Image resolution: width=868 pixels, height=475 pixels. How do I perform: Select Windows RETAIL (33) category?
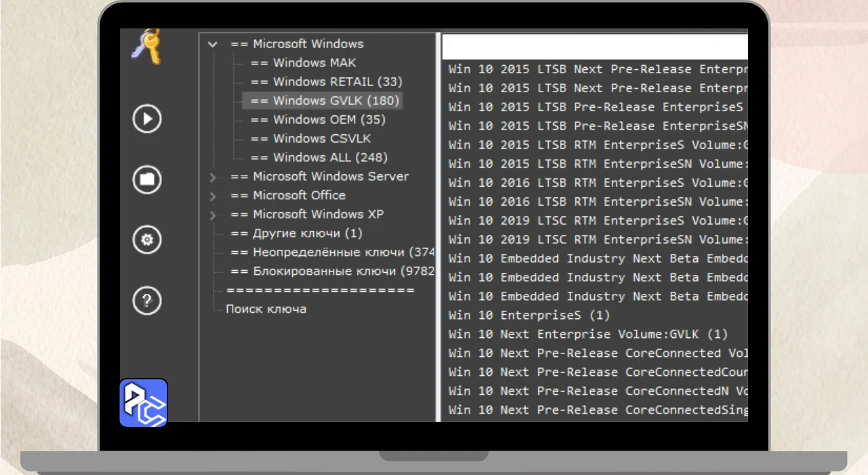pyautogui.click(x=325, y=81)
